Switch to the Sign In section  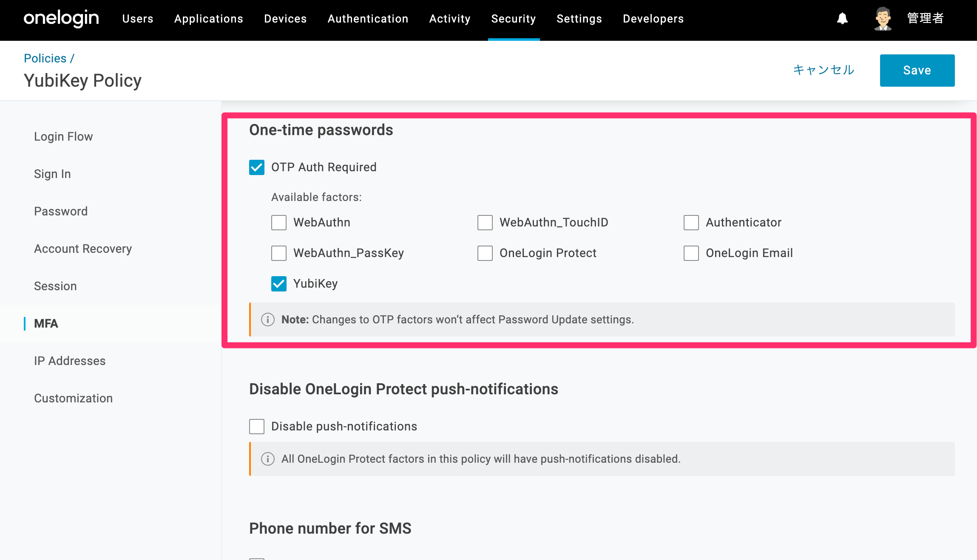pos(52,174)
